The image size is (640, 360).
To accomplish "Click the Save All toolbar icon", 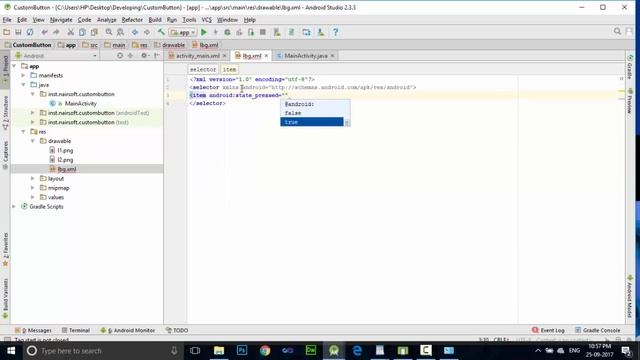I will pos(18,32).
